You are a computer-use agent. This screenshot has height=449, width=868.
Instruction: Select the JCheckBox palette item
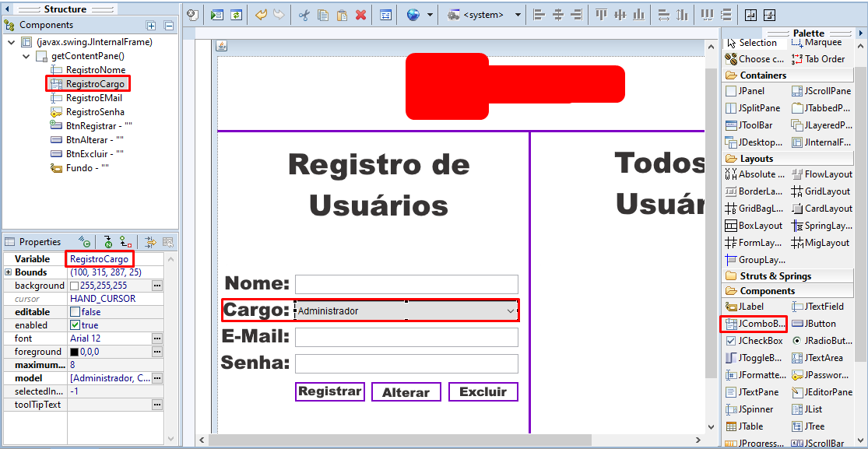point(754,341)
